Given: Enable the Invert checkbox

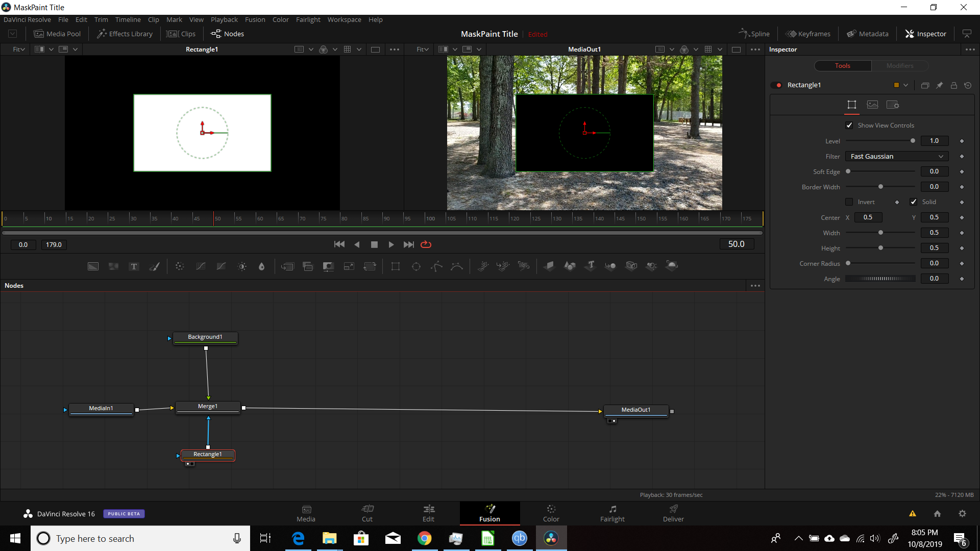Looking at the screenshot, I should tap(849, 202).
